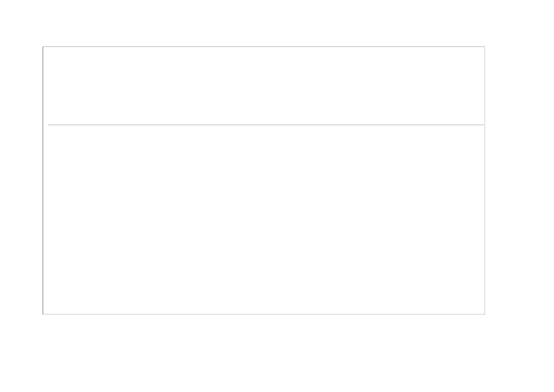The height and width of the screenshot is (392, 554).
Task: Click the bottom-left corner of the frame
Action: point(43,314)
